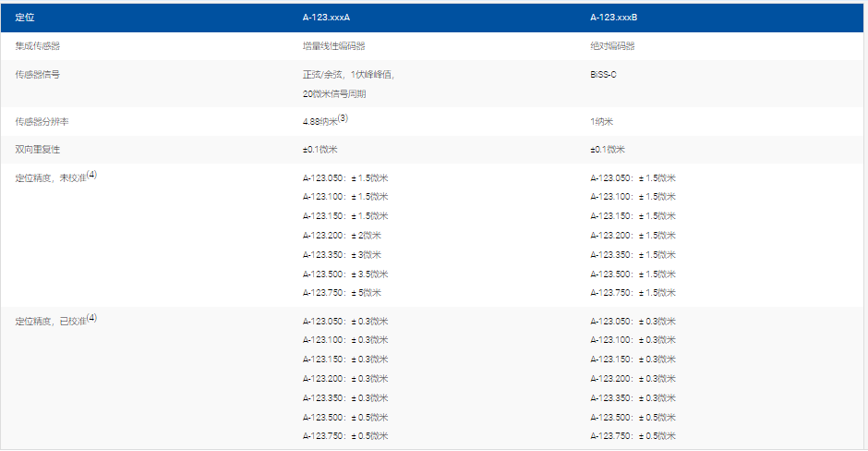The image size is (868, 451).
Task: Select 已校准 A-123.100: ±0.3微米 in xxxA column
Action: (344, 339)
